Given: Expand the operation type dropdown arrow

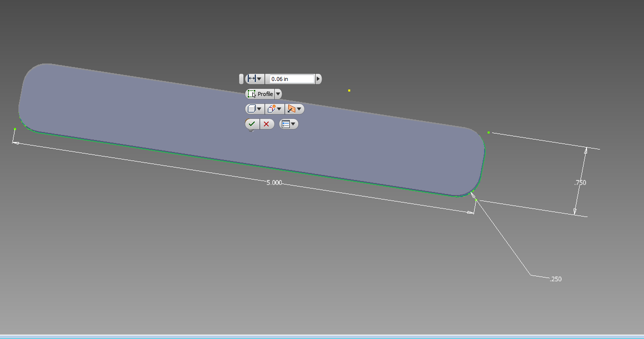Looking at the screenshot, I should pyautogui.click(x=279, y=108).
